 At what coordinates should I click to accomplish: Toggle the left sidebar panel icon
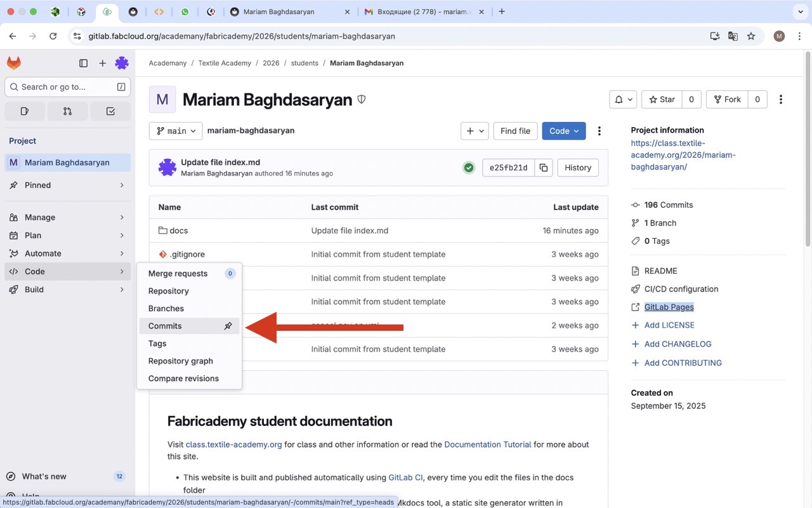tap(83, 63)
